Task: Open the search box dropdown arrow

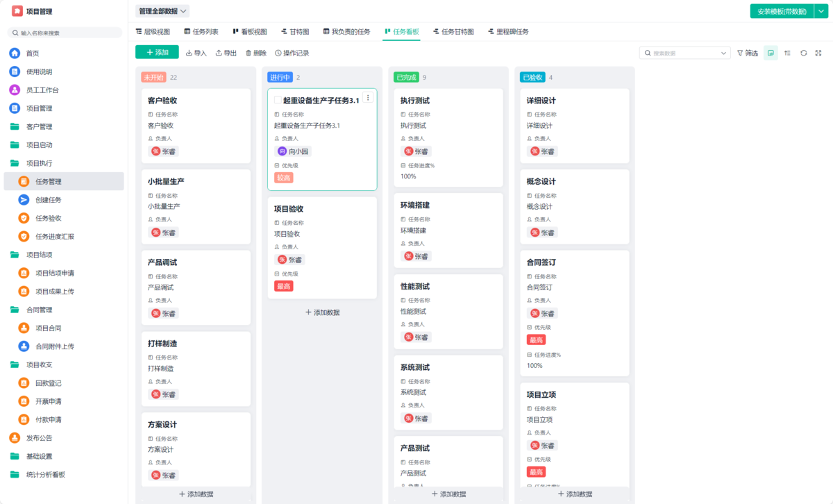Action: (x=724, y=53)
